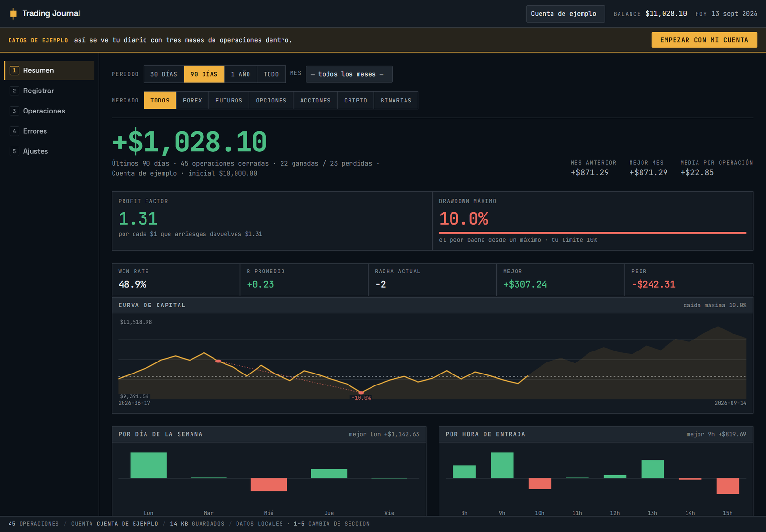Filter market by OPCIONES

coord(271,101)
